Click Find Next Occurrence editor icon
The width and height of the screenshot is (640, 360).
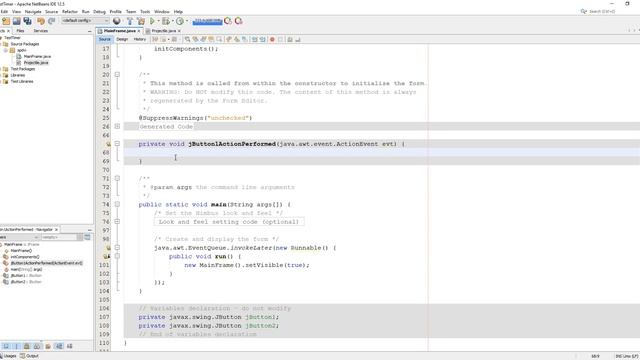[x=203, y=40]
